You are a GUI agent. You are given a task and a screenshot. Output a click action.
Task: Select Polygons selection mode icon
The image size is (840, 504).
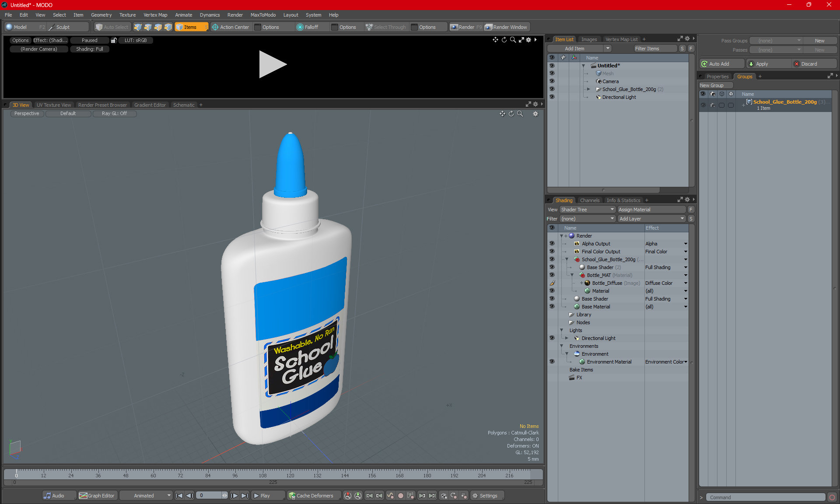pos(158,27)
